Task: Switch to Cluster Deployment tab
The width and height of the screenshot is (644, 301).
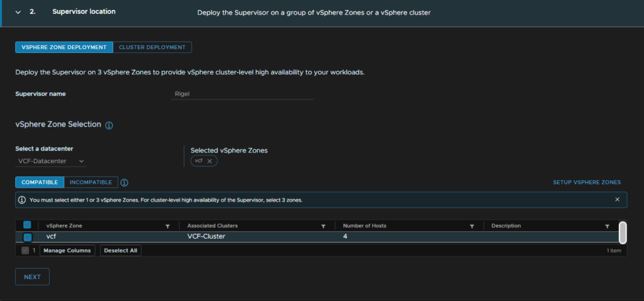Action: pos(152,47)
